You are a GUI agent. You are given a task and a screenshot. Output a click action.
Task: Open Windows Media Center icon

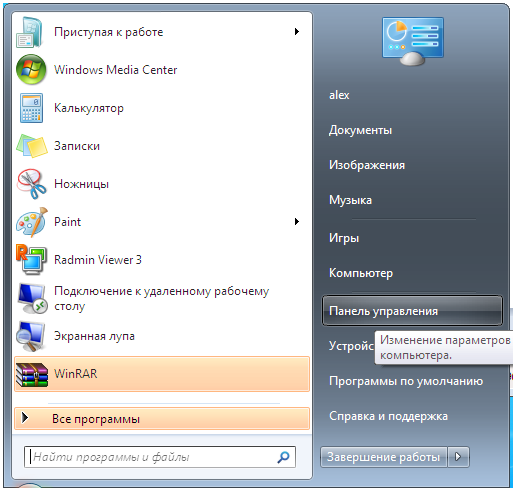31,70
